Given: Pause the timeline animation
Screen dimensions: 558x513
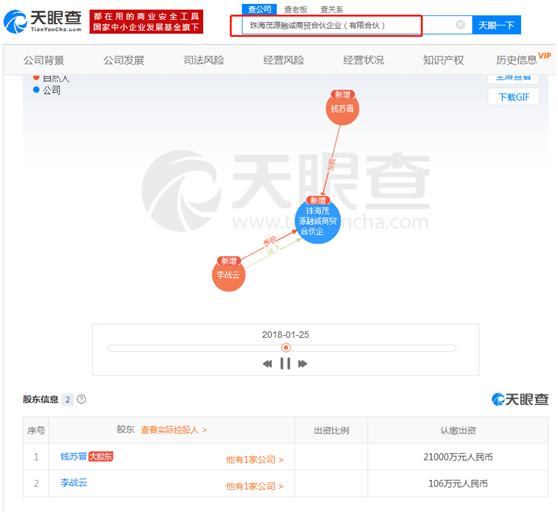Looking at the screenshot, I should click(285, 364).
